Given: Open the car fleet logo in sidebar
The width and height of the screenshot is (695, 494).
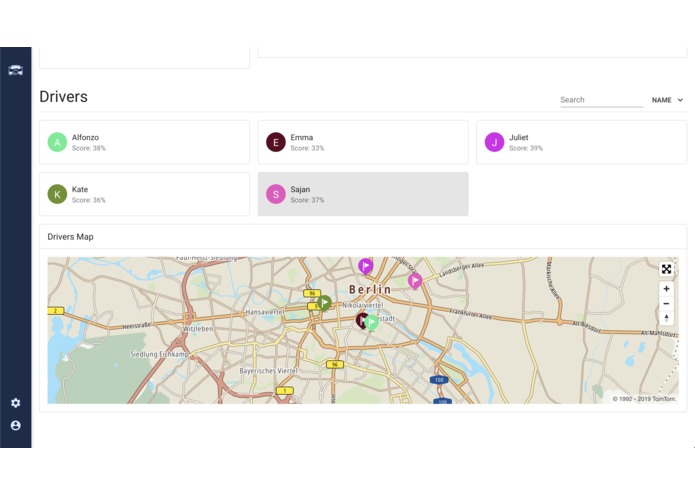Looking at the screenshot, I should [x=16, y=70].
